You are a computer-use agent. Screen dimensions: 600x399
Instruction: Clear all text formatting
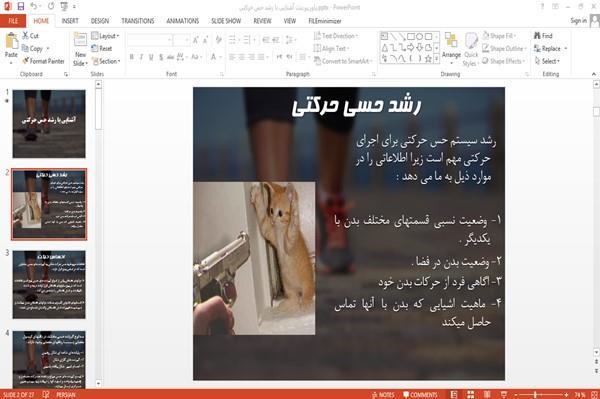[218, 40]
